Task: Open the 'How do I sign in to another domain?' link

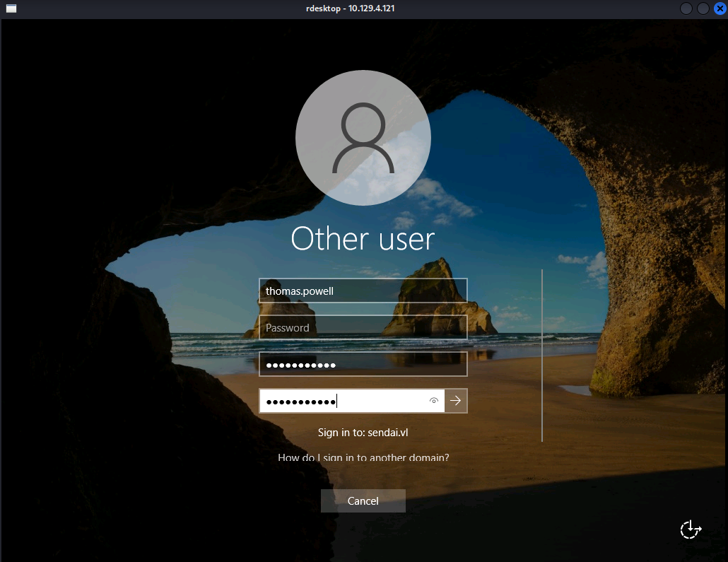Action: [x=363, y=457]
